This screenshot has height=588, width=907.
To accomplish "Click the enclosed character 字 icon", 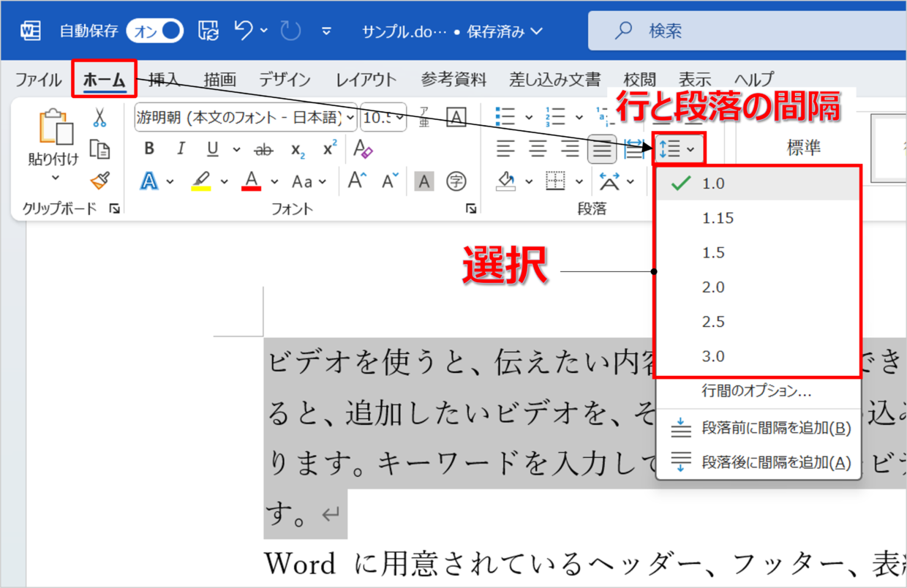I will 456,181.
